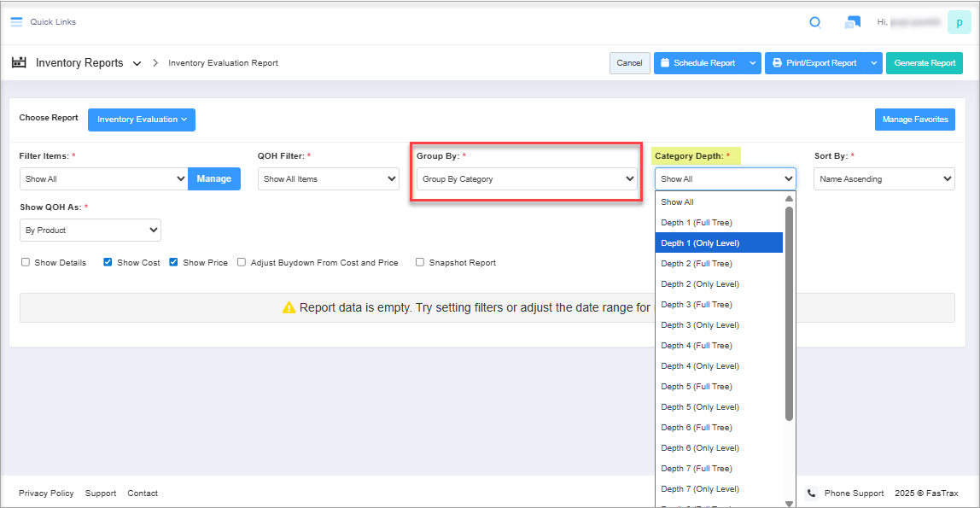Click the user avatar icon
Viewport: 980px width, 508px height.
pos(959,22)
